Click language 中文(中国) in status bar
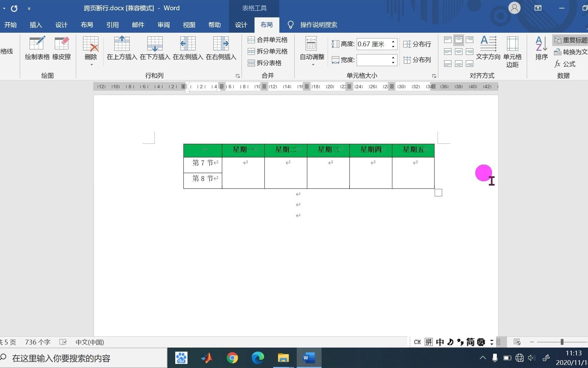This screenshot has width=588, height=368. pyautogui.click(x=90, y=342)
